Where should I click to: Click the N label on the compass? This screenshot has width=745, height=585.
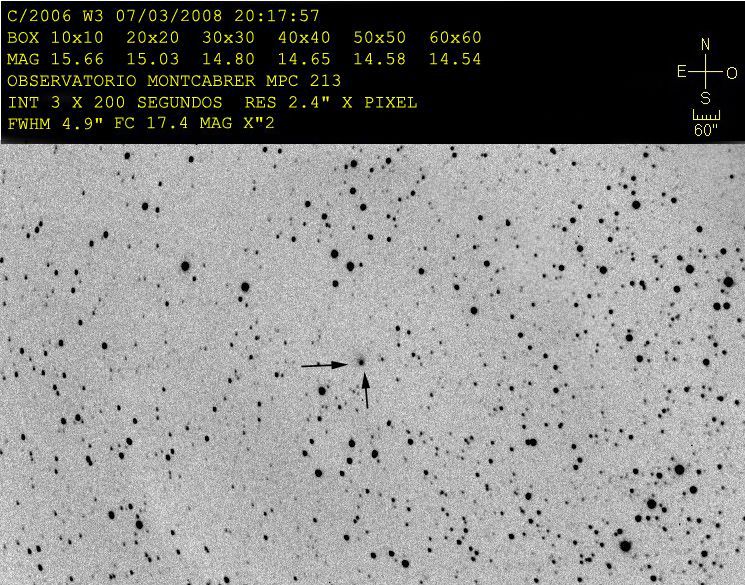click(x=706, y=45)
